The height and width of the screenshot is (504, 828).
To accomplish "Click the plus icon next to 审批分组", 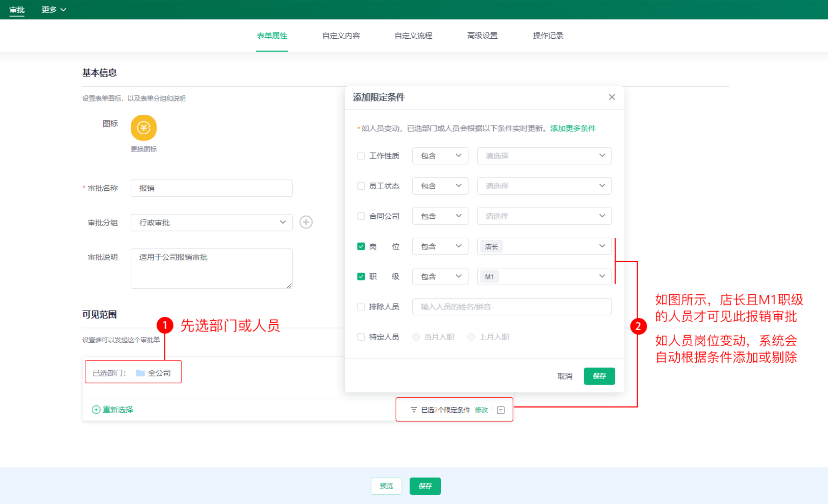I will (306, 222).
